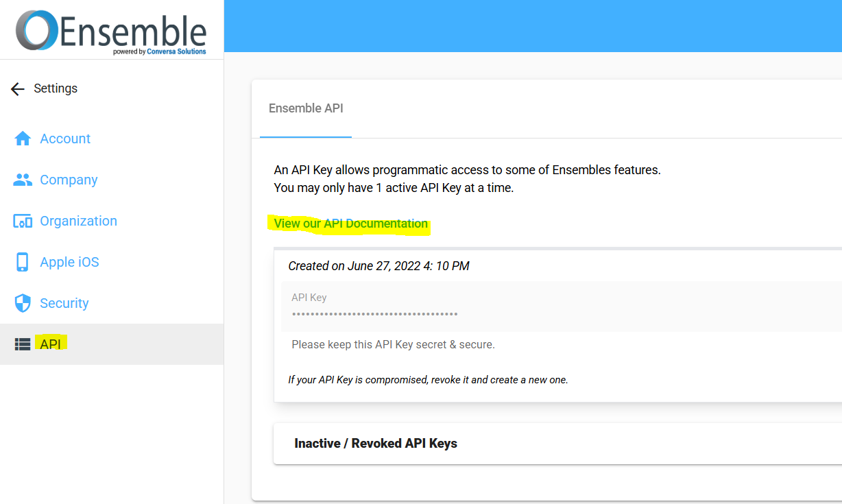The image size is (842, 504).
Task: Click the Account home icon
Action: [x=23, y=139]
